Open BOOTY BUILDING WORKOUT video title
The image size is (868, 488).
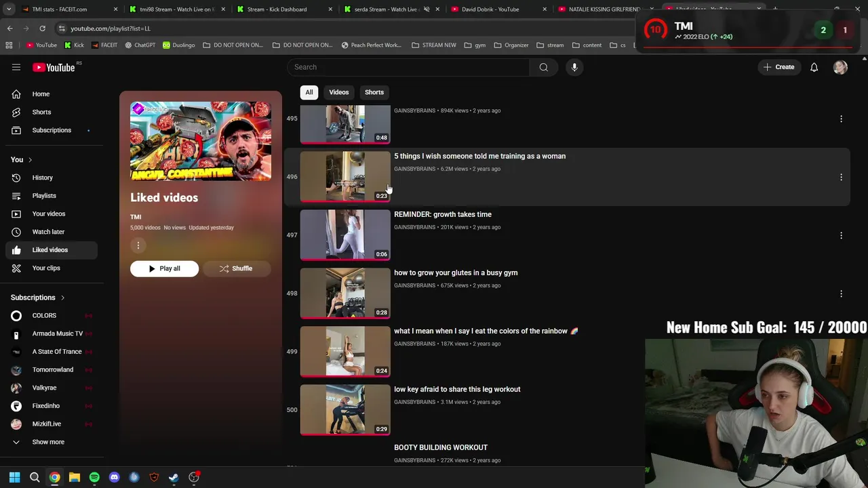[x=441, y=448]
